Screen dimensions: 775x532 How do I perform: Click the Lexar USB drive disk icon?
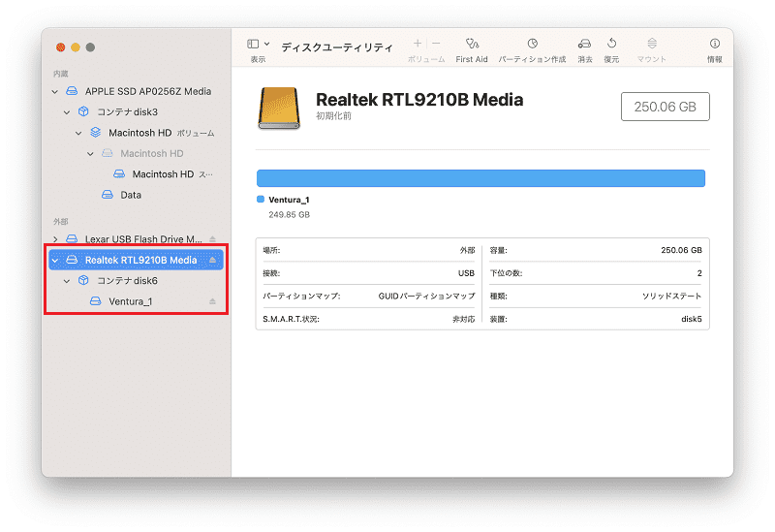[72, 238]
